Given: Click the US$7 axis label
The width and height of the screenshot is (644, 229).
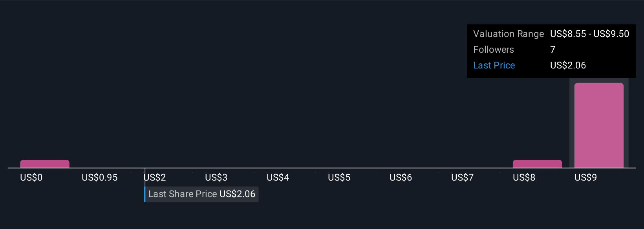Looking at the screenshot, I should tap(463, 177).
